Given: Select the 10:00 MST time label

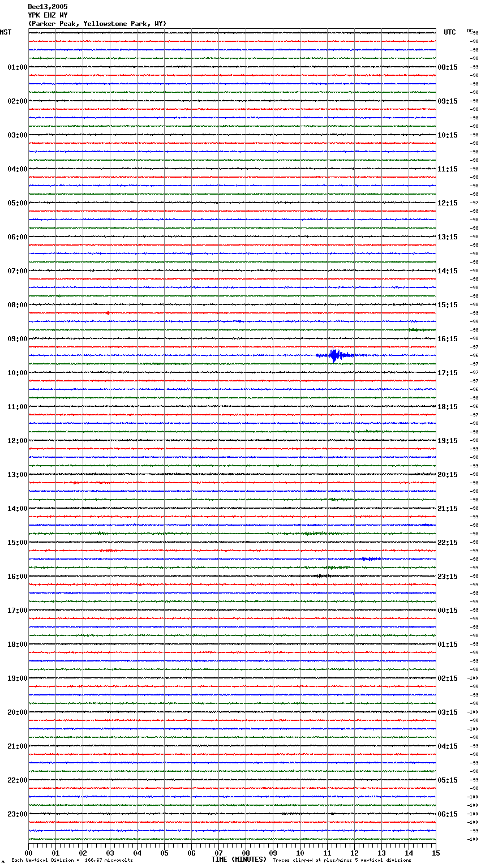Looking at the screenshot, I should click(x=17, y=373).
